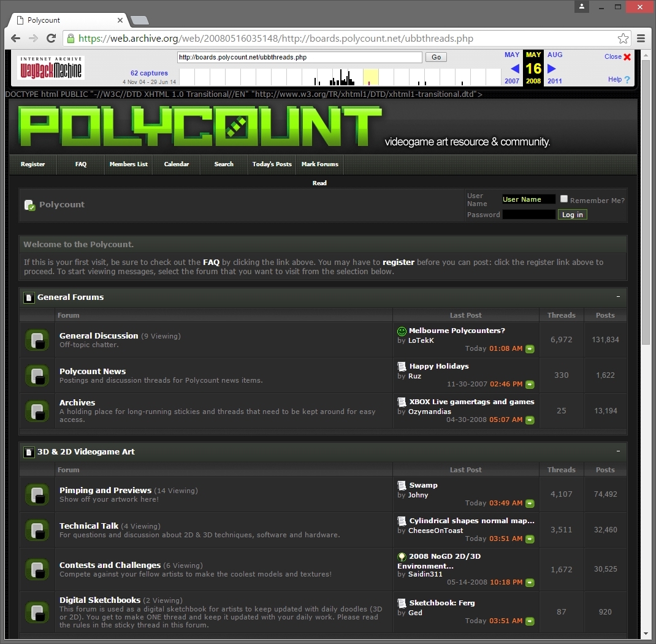
Task: Go to previous capture with left arrow
Action: click(x=515, y=68)
